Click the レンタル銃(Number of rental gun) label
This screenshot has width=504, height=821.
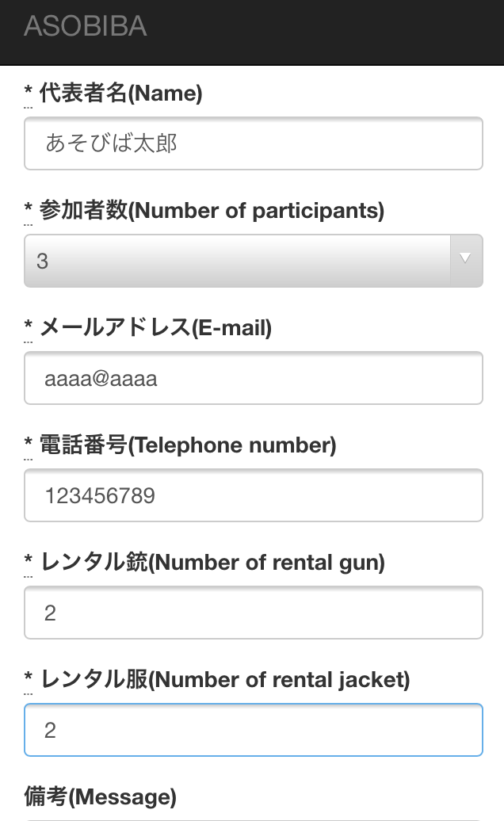(x=212, y=563)
